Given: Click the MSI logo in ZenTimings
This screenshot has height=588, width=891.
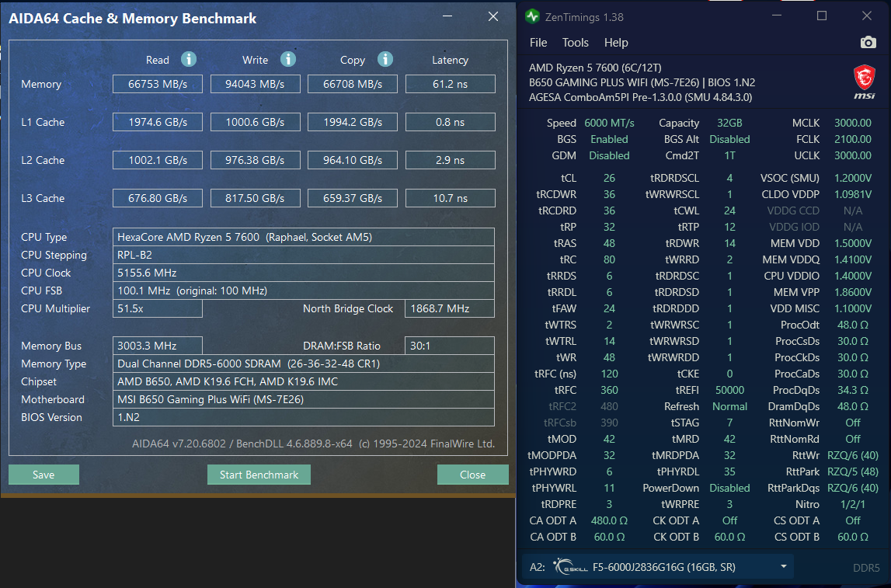Looking at the screenshot, I should (865, 82).
